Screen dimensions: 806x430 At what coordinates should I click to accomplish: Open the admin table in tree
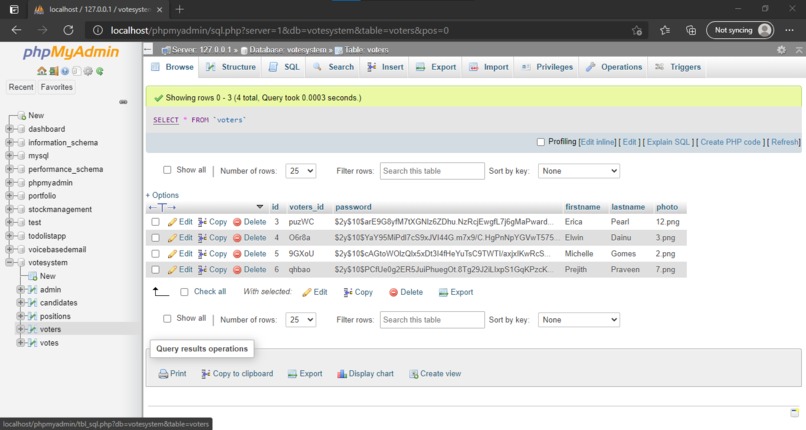click(x=50, y=289)
